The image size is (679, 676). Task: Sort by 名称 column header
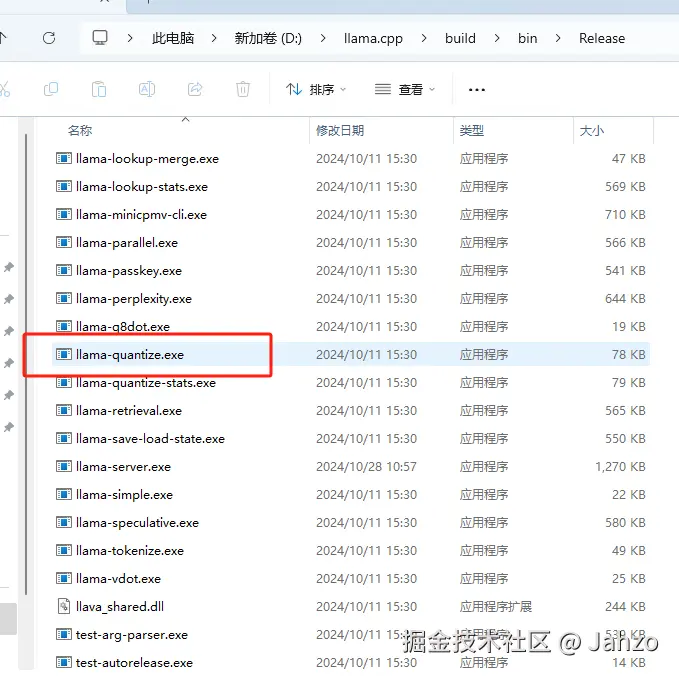(x=80, y=130)
